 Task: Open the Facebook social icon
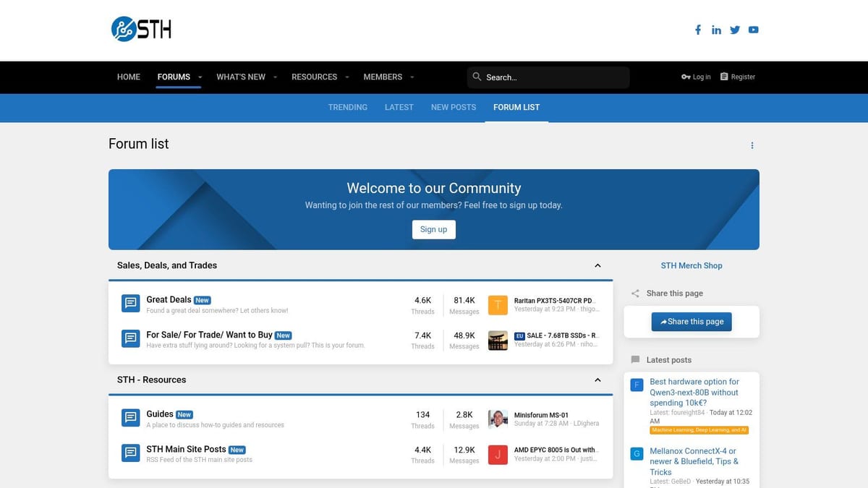698,30
